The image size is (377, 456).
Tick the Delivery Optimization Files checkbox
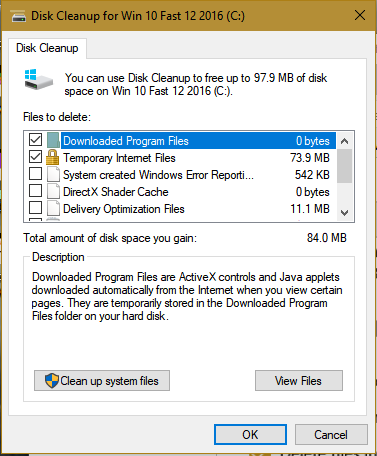point(35,208)
